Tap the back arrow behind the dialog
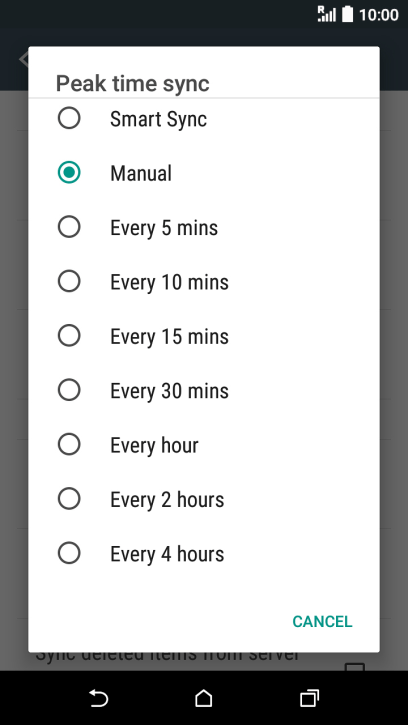Image resolution: width=408 pixels, height=725 pixels. pyautogui.click(x=23, y=59)
